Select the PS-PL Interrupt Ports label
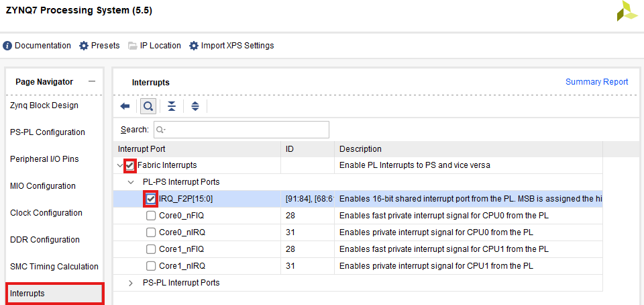 pyautogui.click(x=181, y=283)
